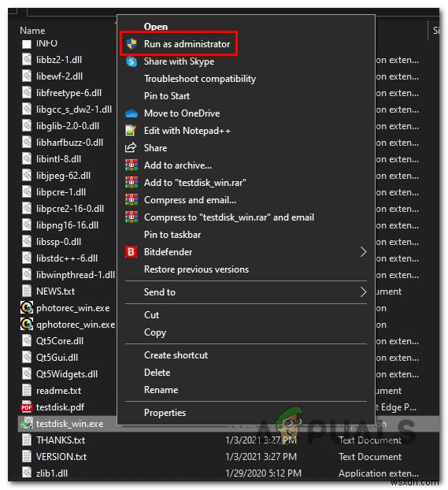Click WinRAR icon beside Add to archive...

coord(131,165)
